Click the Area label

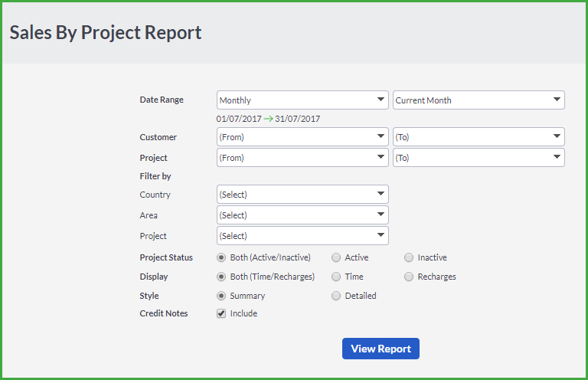click(x=149, y=215)
